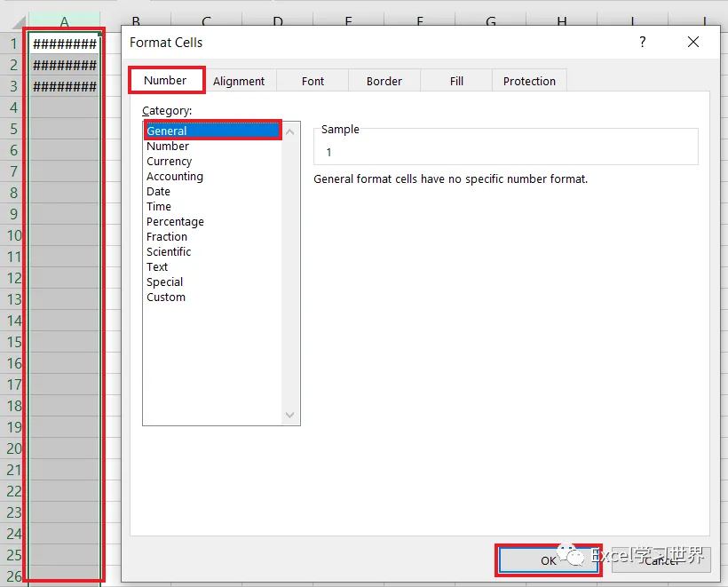Select Percentage category
This screenshot has width=728, height=587.
(213, 221)
